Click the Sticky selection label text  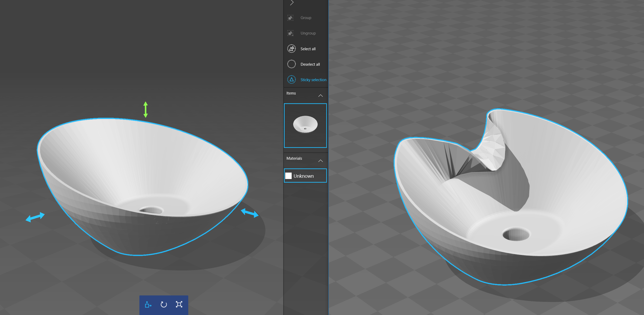click(x=313, y=80)
